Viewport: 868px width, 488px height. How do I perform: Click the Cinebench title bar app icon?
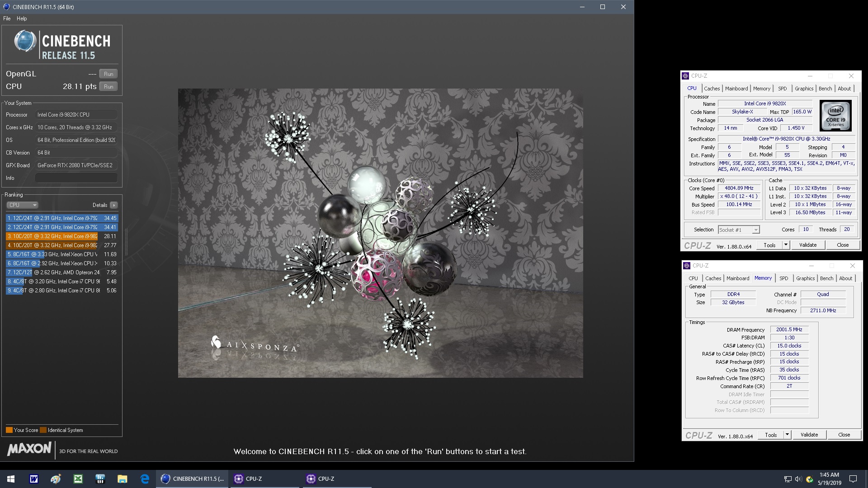click(6, 7)
